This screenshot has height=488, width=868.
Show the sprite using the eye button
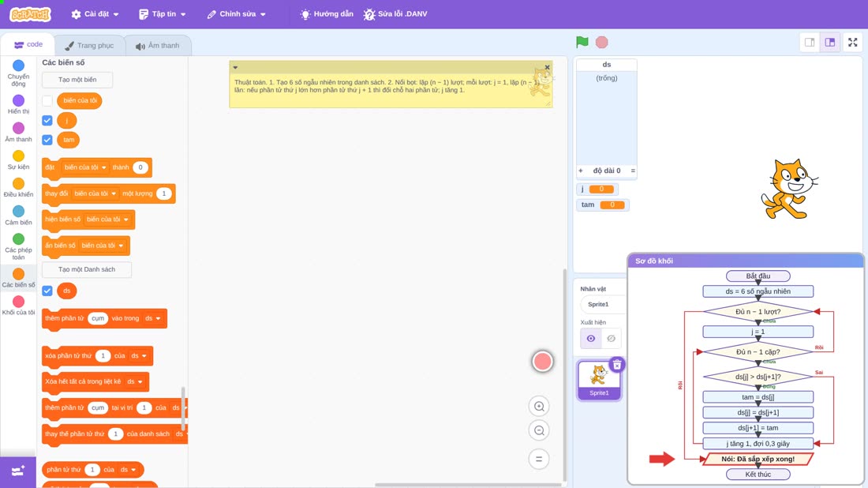(591, 339)
